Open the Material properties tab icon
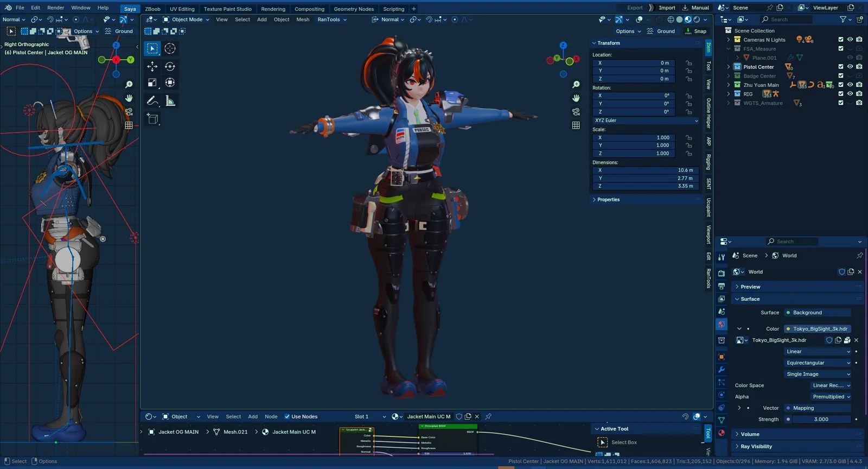 tap(721, 433)
